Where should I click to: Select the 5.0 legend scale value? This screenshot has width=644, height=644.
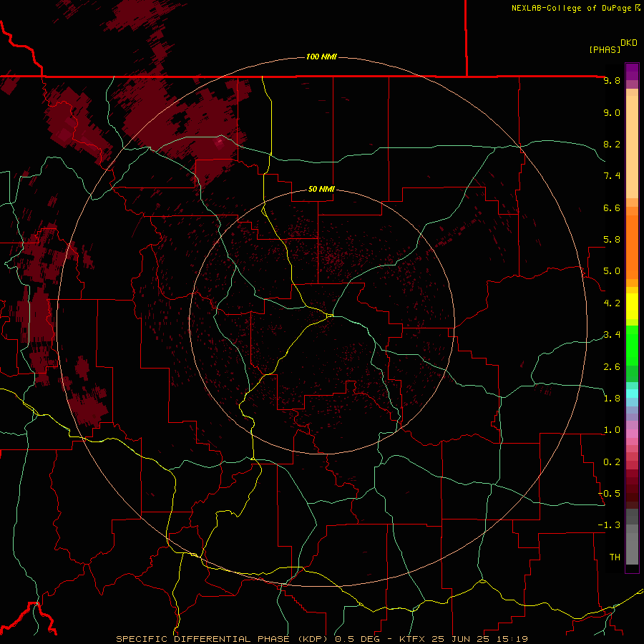point(612,271)
